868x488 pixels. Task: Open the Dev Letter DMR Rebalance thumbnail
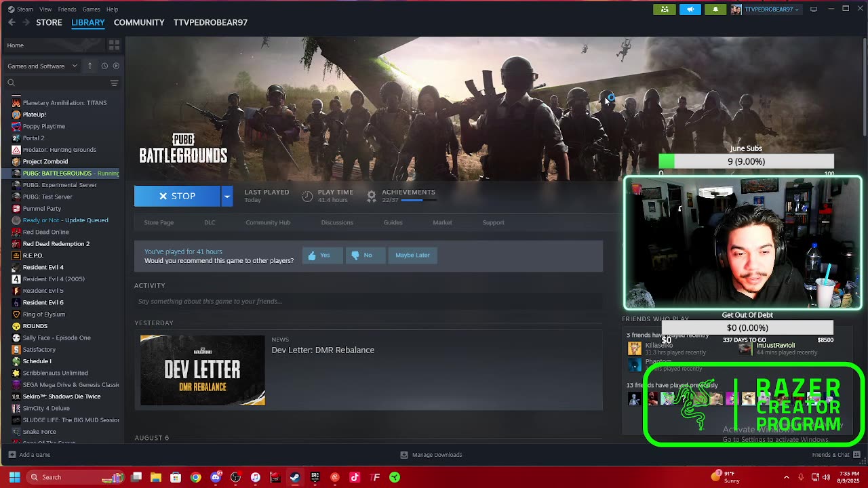point(203,370)
